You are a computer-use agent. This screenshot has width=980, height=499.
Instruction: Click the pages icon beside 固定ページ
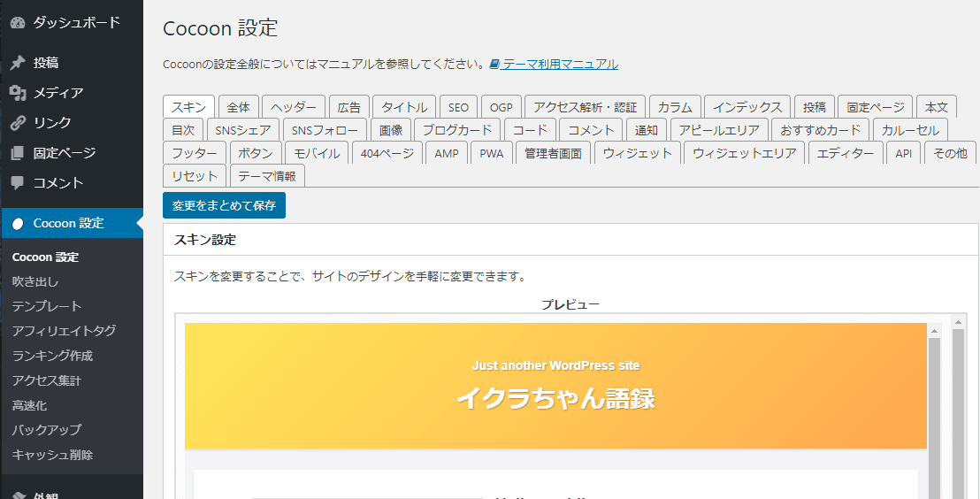[x=18, y=152]
